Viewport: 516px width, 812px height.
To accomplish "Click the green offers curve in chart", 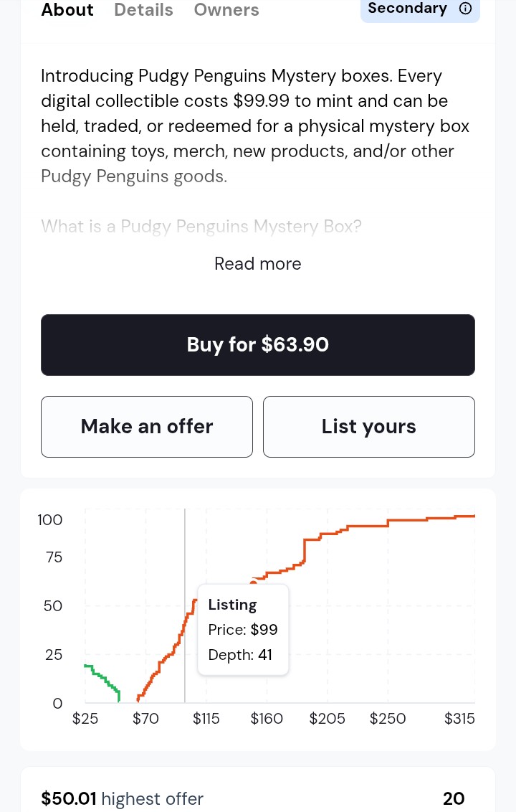I will [102, 676].
